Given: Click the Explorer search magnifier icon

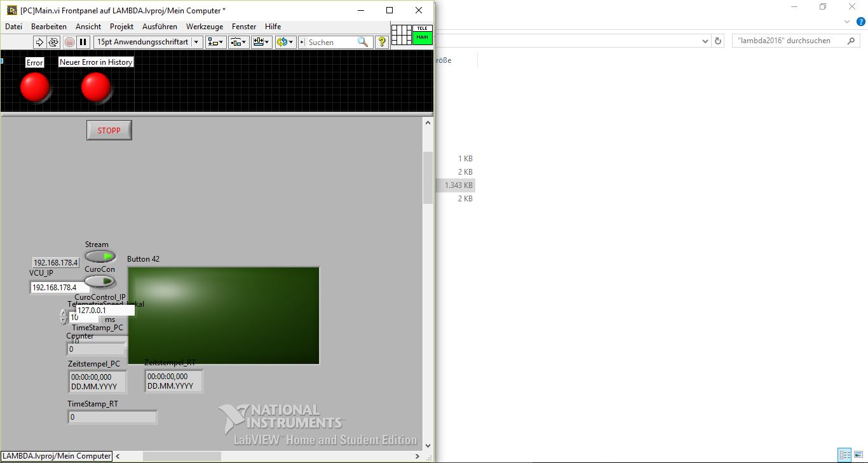Looking at the screenshot, I should click(851, 41).
